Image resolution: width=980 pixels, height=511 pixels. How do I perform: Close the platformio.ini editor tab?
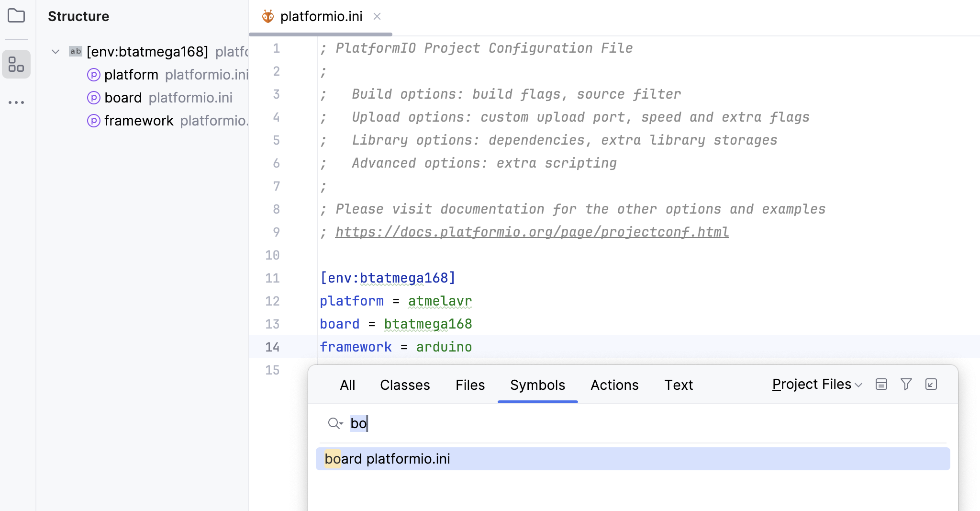click(x=378, y=16)
